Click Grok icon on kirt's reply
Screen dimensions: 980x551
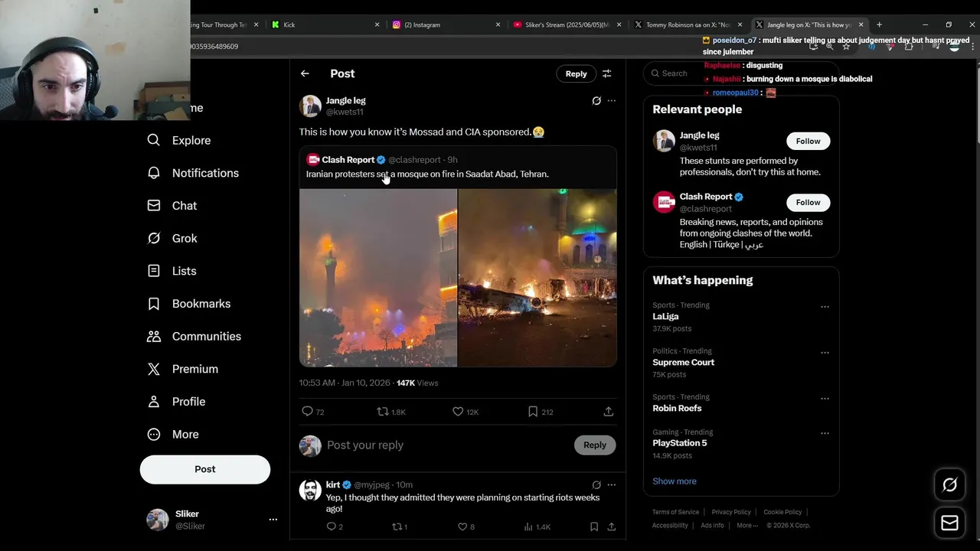[x=596, y=484]
